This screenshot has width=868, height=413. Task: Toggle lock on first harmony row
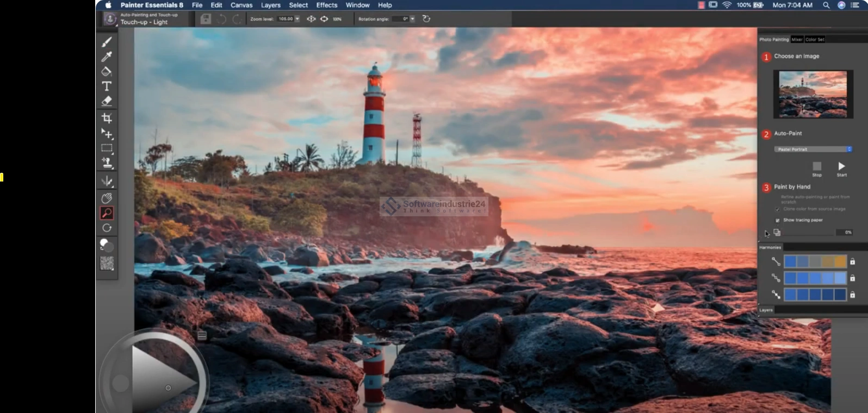[x=852, y=262]
